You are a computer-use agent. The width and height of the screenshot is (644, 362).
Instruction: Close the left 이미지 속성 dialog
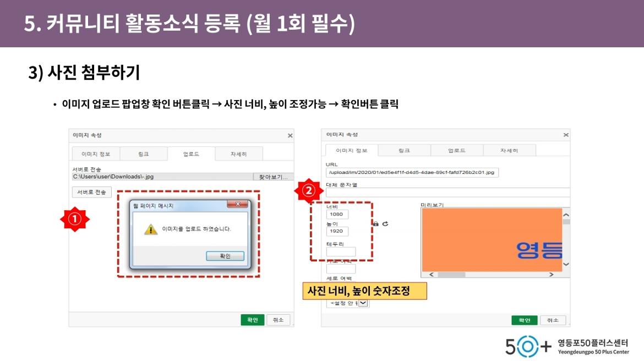[290, 135]
